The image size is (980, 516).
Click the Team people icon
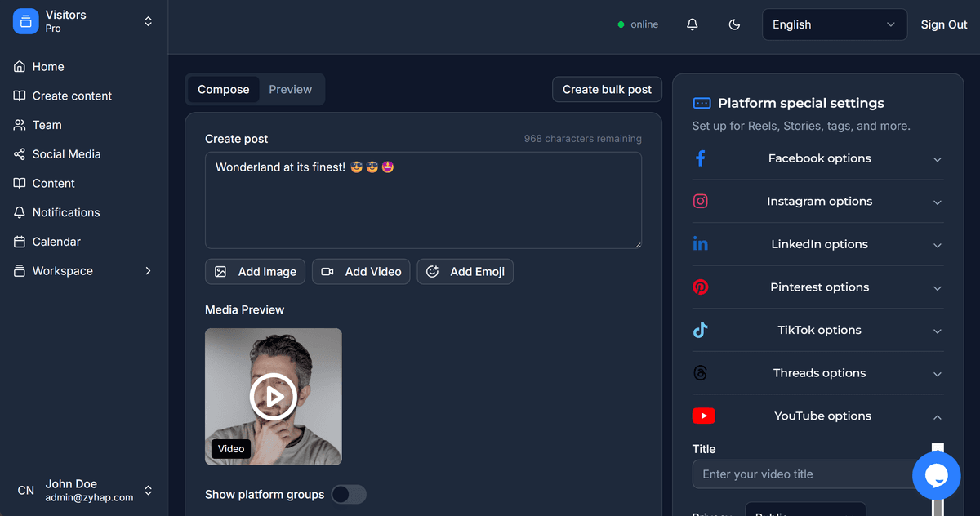pos(20,125)
